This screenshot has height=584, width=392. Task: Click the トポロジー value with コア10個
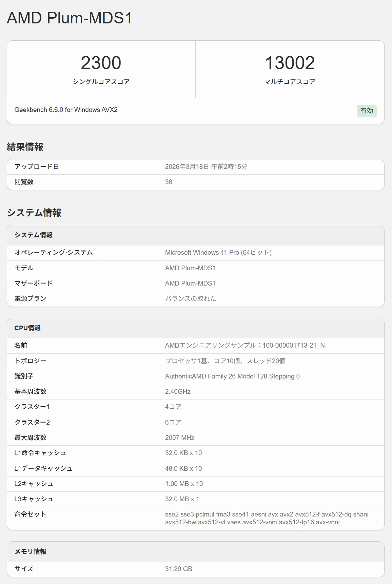[225, 361]
